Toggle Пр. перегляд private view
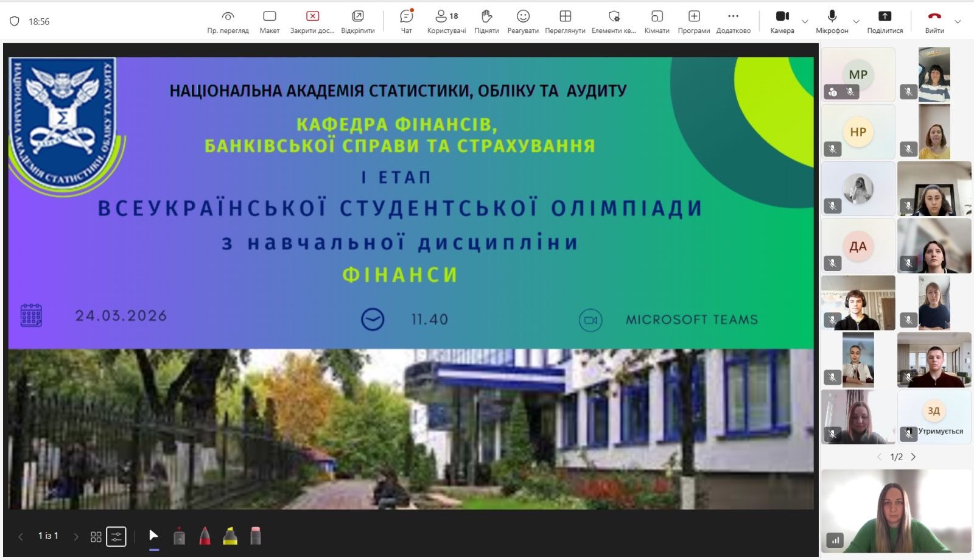The height and width of the screenshot is (560, 974). (228, 21)
